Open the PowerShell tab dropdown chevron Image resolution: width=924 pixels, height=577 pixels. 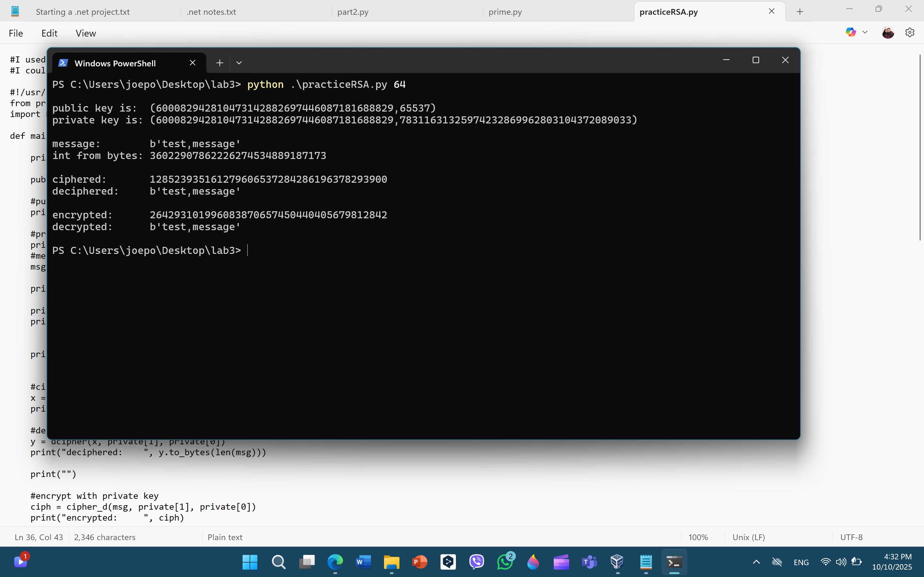click(x=239, y=62)
